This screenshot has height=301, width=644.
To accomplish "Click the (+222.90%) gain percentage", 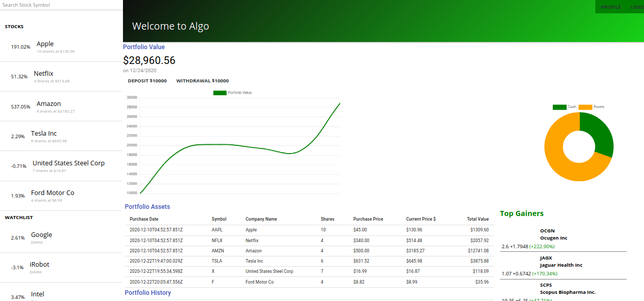I will (542, 247).
